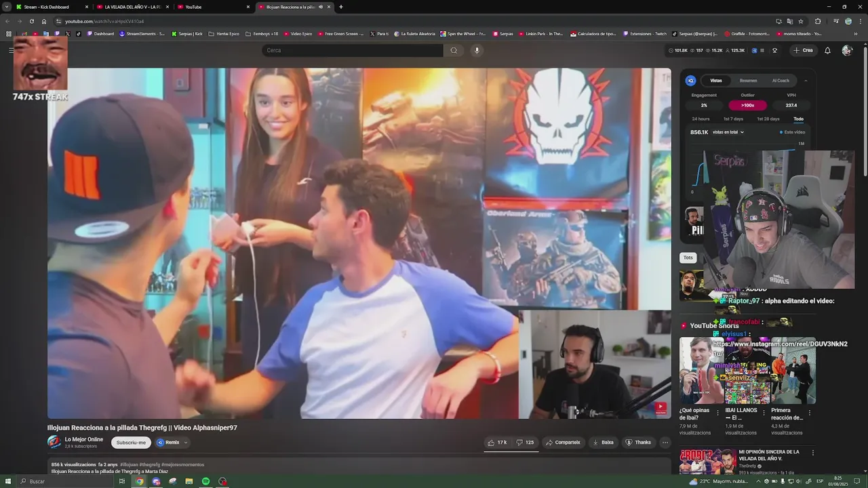Open options for Primera reacción de short
This screenshot has width=868, height=488.
(x=809, y=412)
